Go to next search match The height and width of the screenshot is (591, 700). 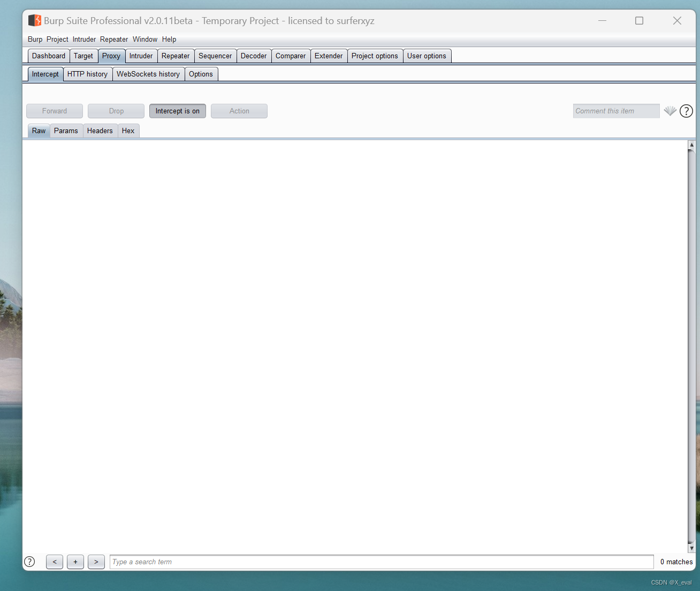pyautogui.click(x=96, y=562)
